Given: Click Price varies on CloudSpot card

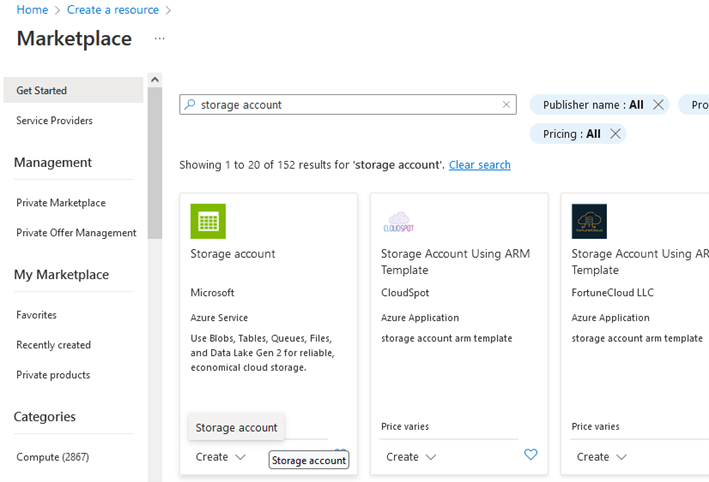Looking at the screenshot, I should (405, 426).
